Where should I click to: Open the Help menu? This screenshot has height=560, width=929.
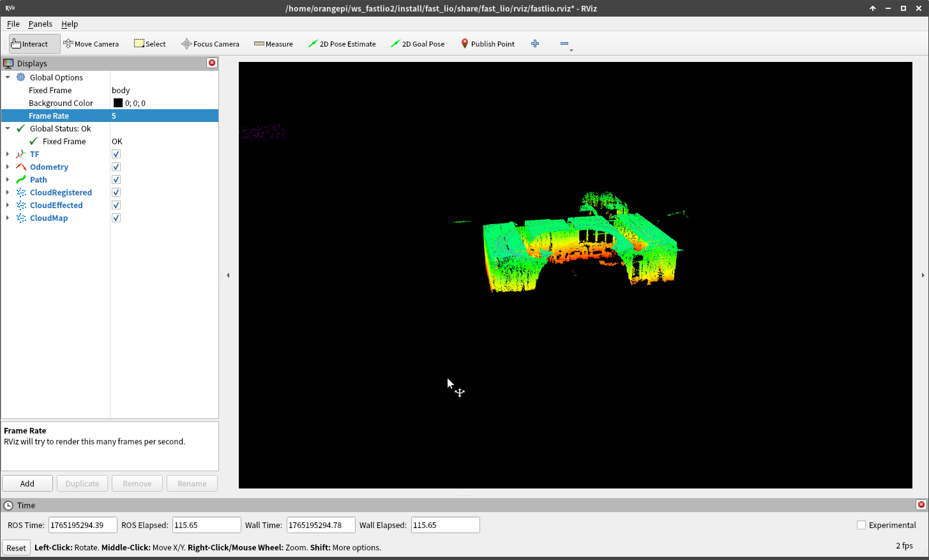(x=70, y=24)
